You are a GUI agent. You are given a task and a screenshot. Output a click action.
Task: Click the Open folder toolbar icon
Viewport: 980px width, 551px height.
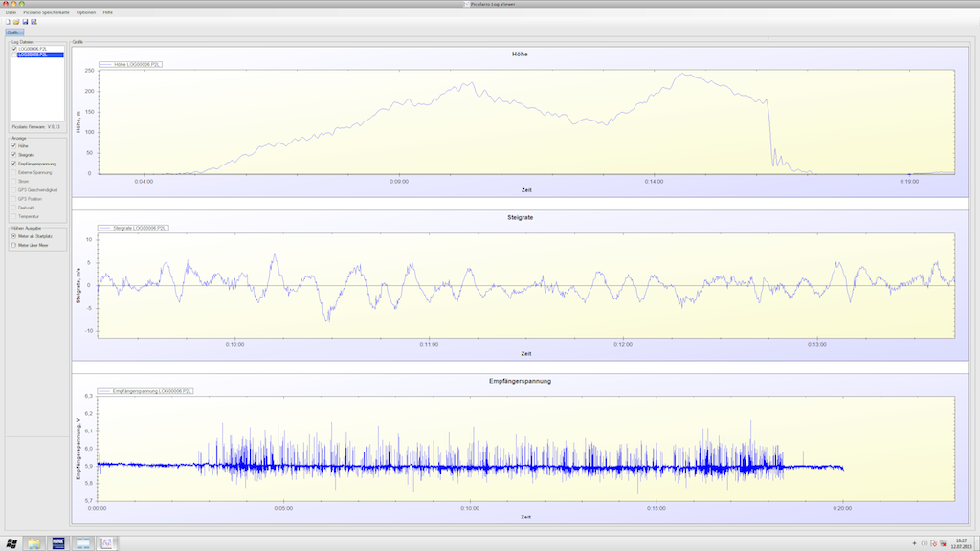click(x=16, y=21)
